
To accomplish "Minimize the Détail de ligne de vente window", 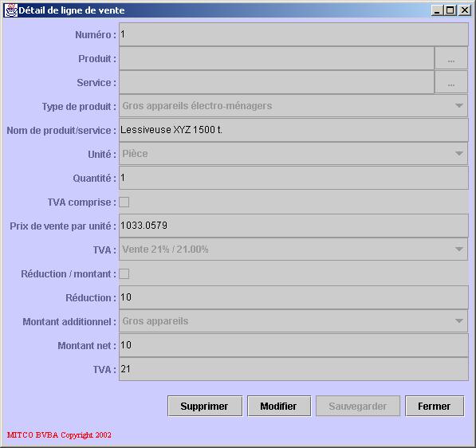I will (437, 10).
